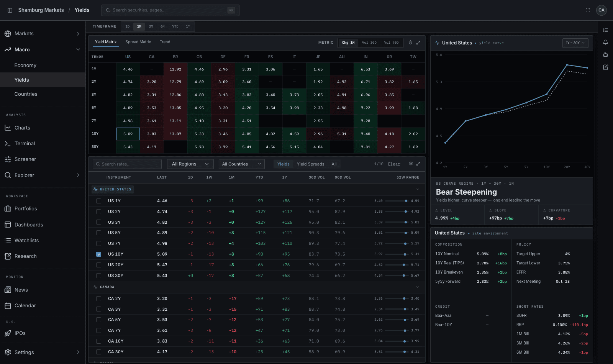Open the 1Y – 30Y range dropdown

coord(575,43)
